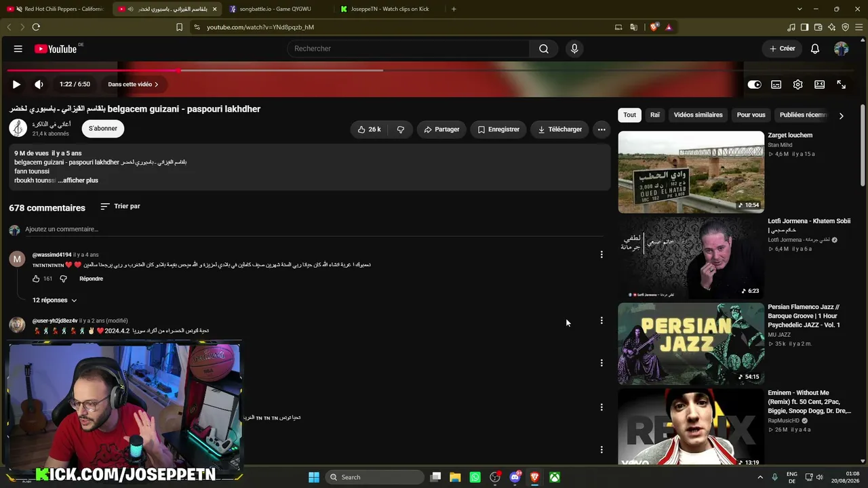Open WhatsApp from taskbar
The width and height of the screenshot is (868, 488).
point(475,477)
